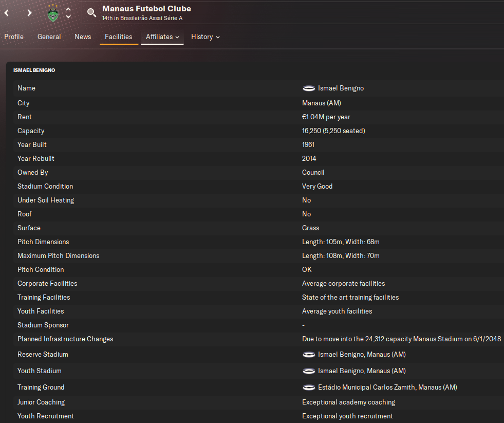The height and width of the screenshot is (423, 504).
Task: Open the Profile tab
Action: pos(14,36)
